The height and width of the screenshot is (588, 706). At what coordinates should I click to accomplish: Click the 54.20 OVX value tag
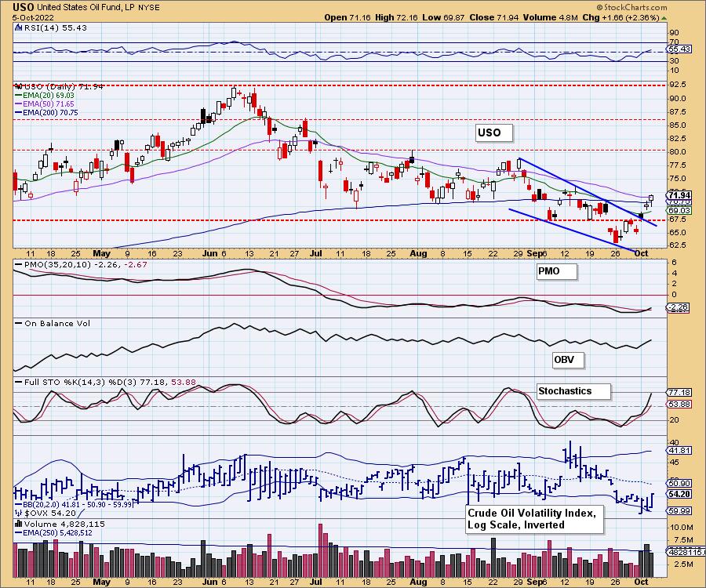[x=679, y=494]
